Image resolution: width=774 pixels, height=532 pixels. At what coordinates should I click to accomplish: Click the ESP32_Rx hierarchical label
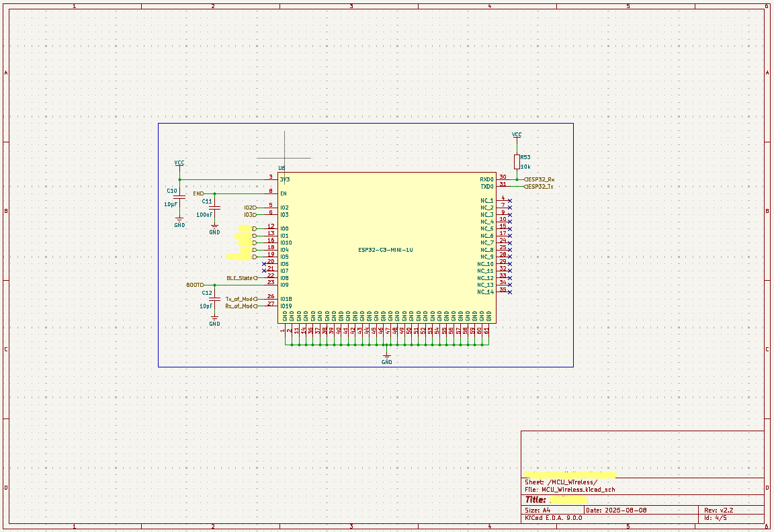tap(539, 179)
